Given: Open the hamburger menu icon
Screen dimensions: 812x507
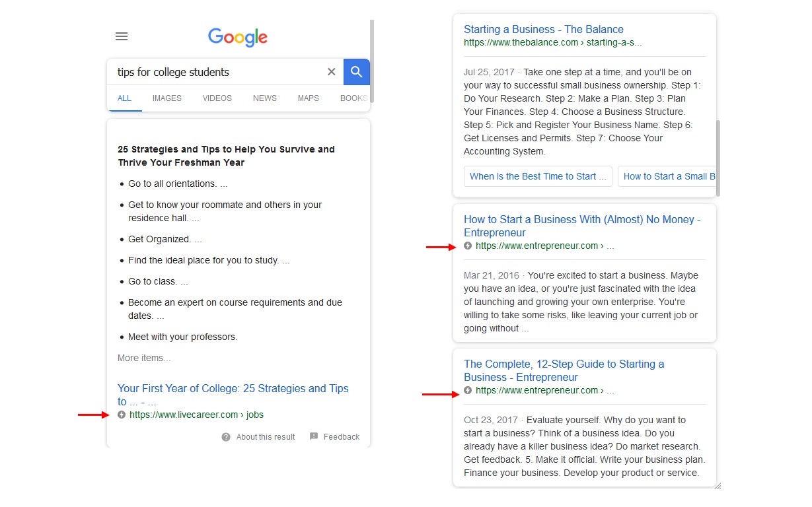Looking at the screenshot, I should pyautogui.click(x=122, y=37).
